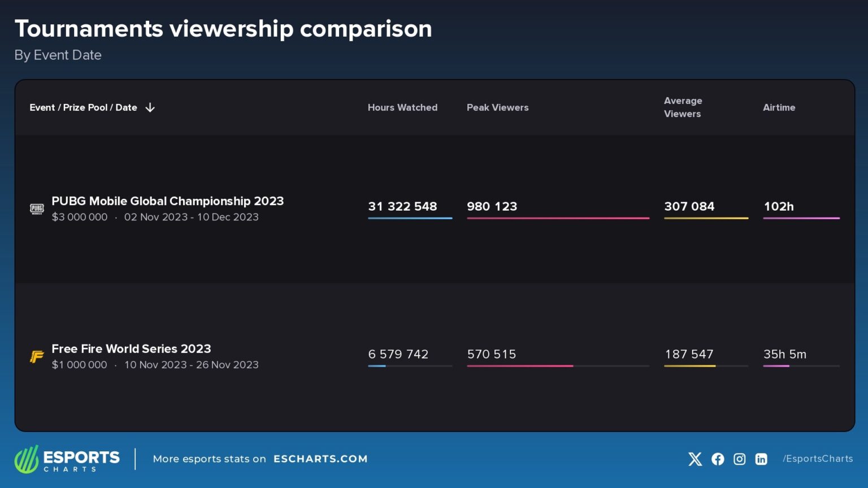Sort by Hours Watched column header
868x488 pixels.
(402, 107)
